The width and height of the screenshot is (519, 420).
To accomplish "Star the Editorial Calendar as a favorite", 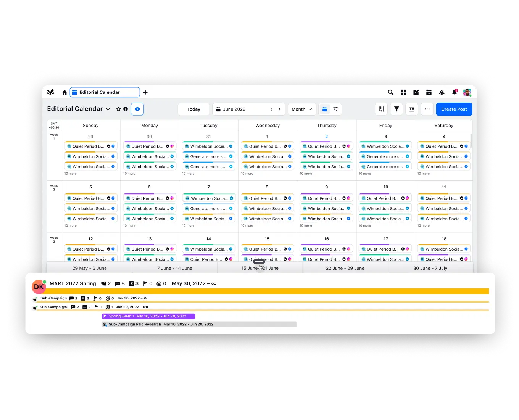I will [118, 109].
